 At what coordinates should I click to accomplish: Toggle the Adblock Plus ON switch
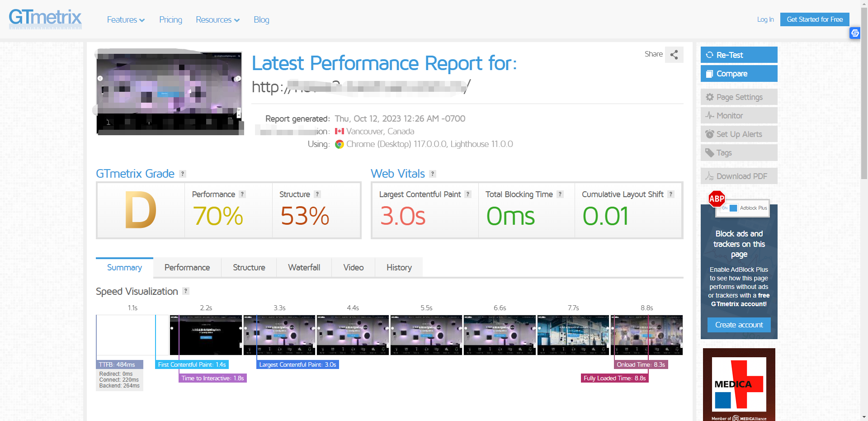tap(729, 208)
